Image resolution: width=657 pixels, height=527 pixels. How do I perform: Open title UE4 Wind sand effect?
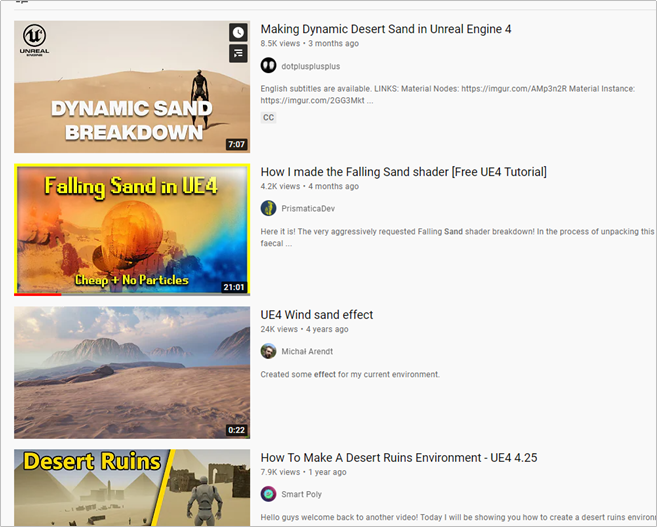317,315
